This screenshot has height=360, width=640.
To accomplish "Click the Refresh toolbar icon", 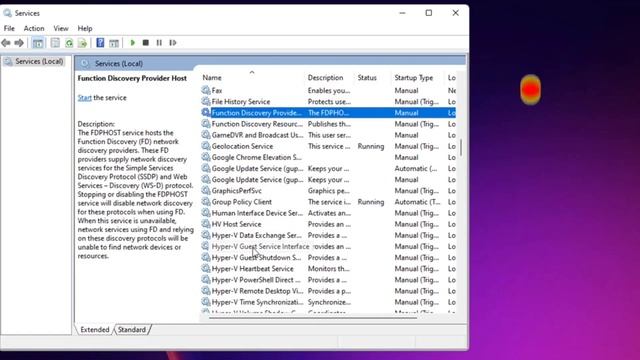I will pos(69,43).
